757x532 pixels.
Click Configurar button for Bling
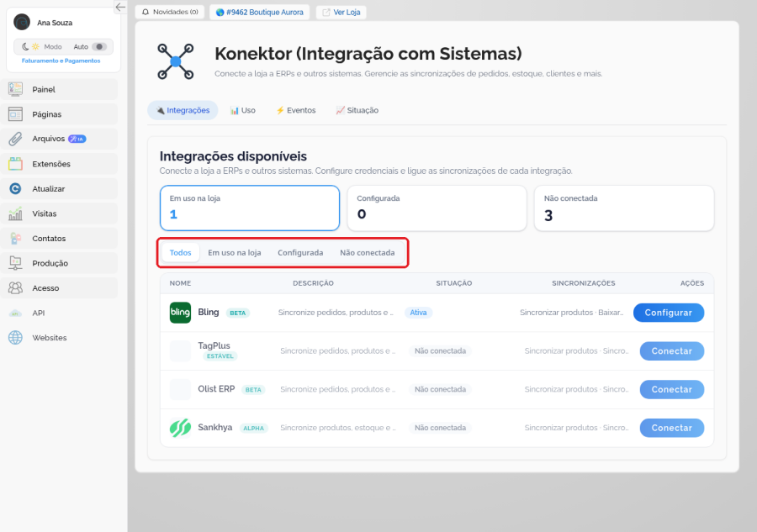(x=669, y=313)
